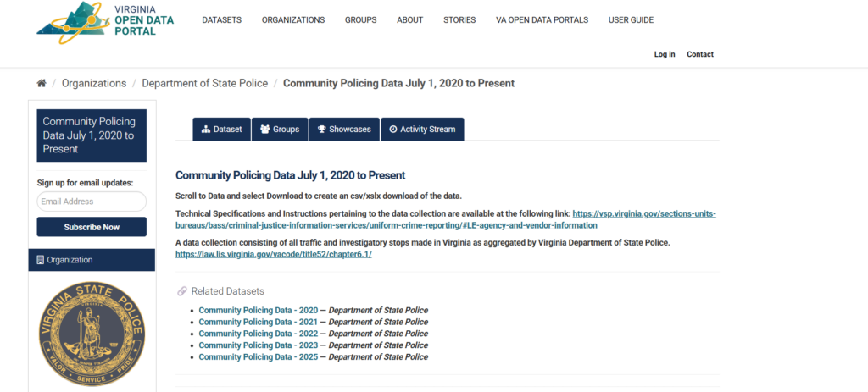Open Community Policing Data - 2020 dataset
The height and width of the screenshot is (392, 868).
(258, 310)
